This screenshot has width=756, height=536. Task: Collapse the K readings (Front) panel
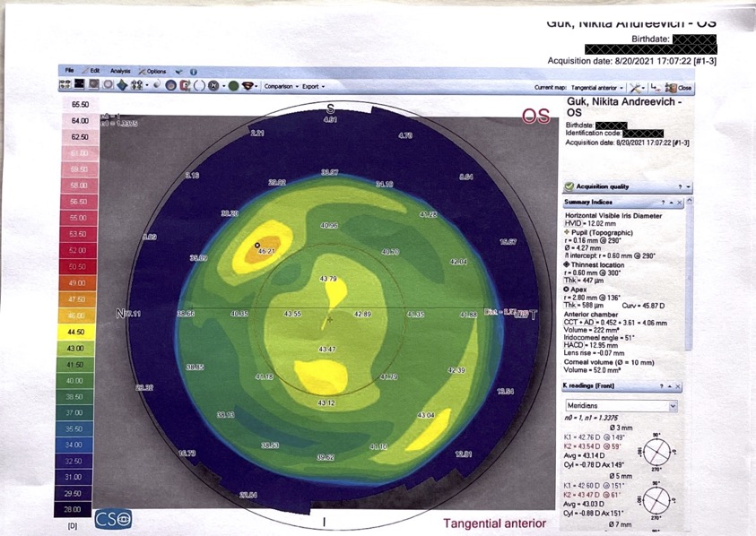click(670, 386)
